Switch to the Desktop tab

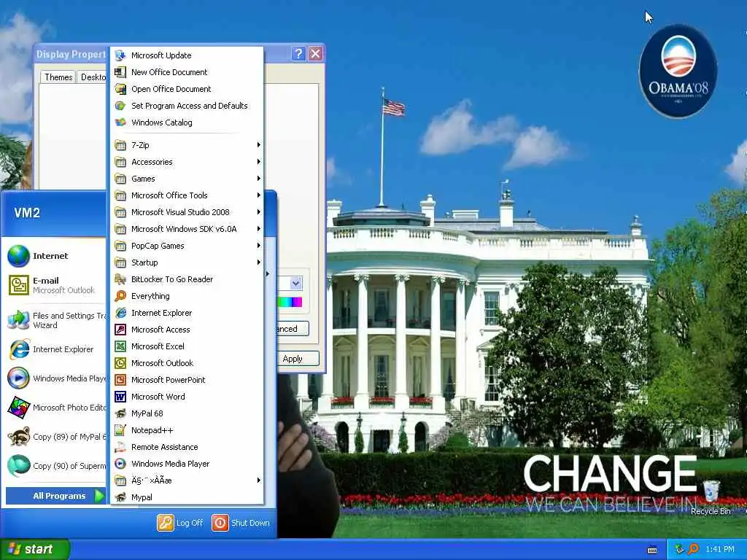(x=93, y=77)
